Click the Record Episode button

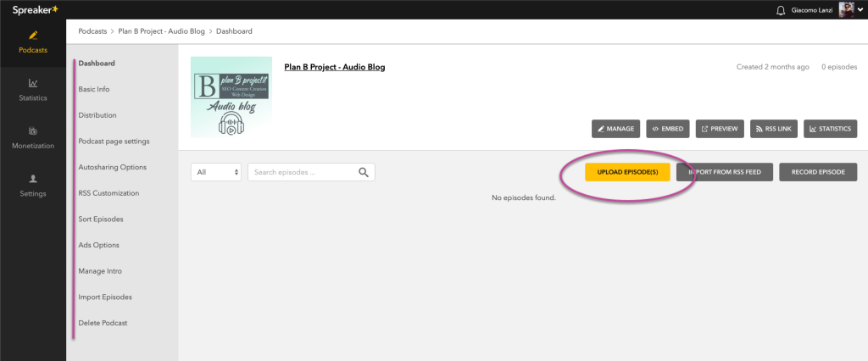coord(818,172)
